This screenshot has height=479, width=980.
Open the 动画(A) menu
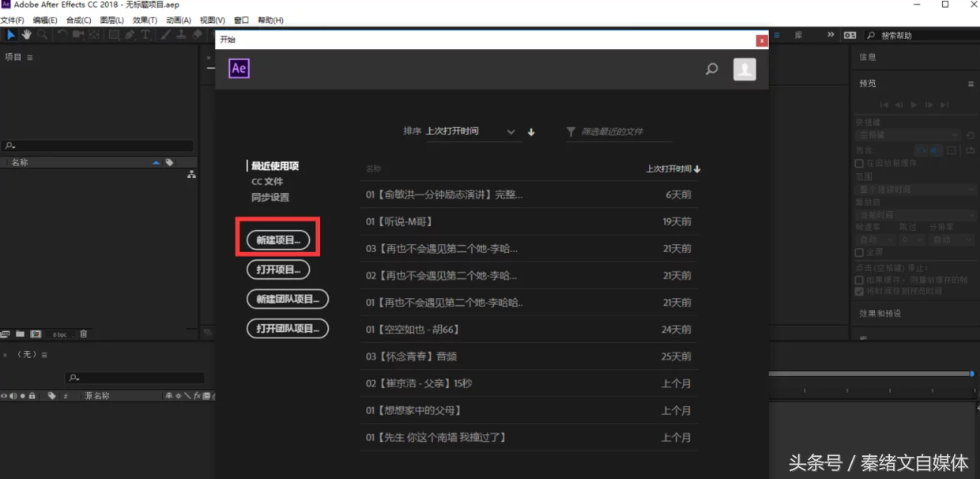pyautogui.click(x=179, y=20)
